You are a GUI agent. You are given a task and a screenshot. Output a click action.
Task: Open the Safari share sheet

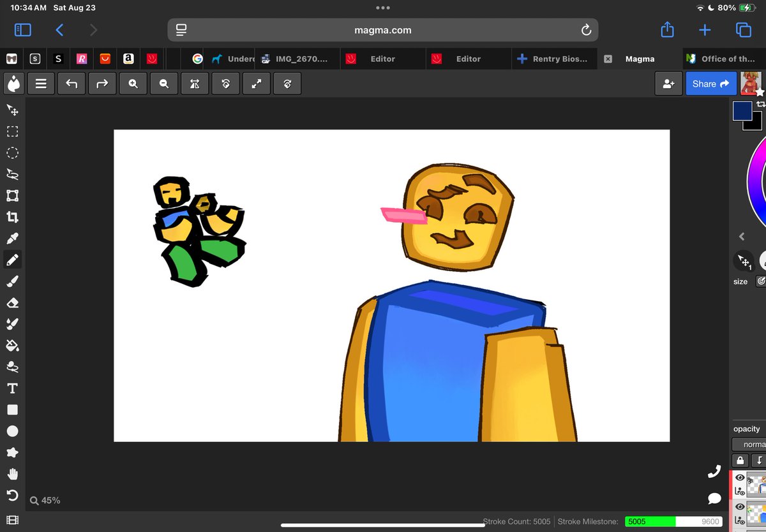667,29
